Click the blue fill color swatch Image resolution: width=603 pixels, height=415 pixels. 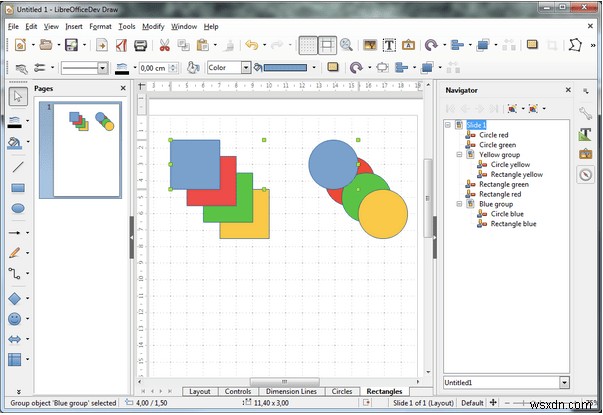pyautogui.click(x=285, y=68)
